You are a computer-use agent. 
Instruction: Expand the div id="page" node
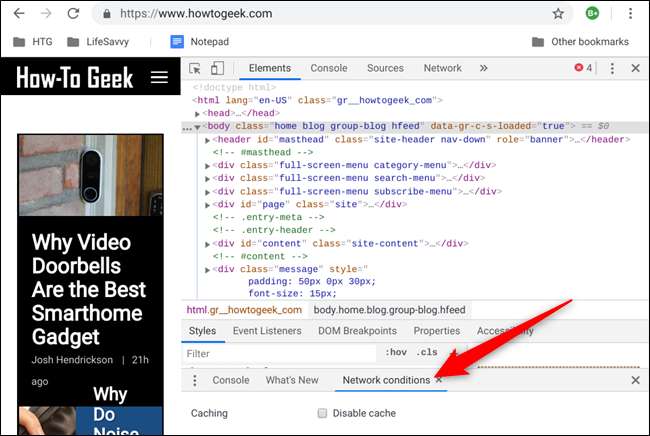click(208, 204)
